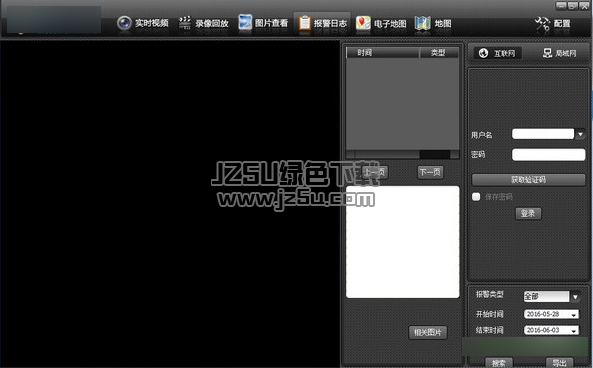Click the 录像回放 clapperboard icon
This screenshot has height=368, width=593.
[185, 23]
